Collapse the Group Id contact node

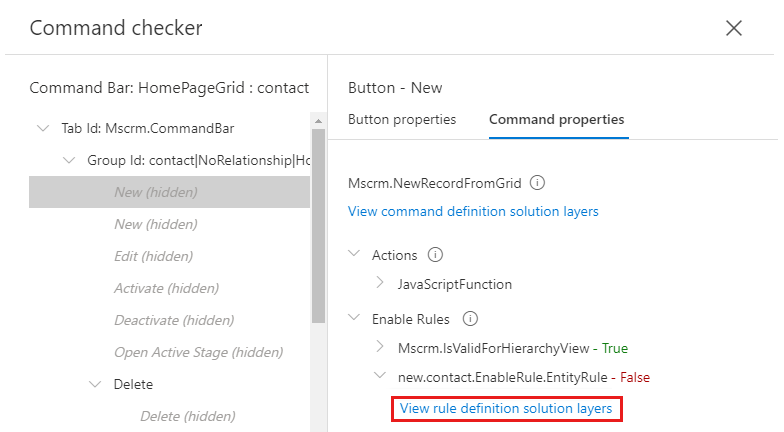[69, 160]
